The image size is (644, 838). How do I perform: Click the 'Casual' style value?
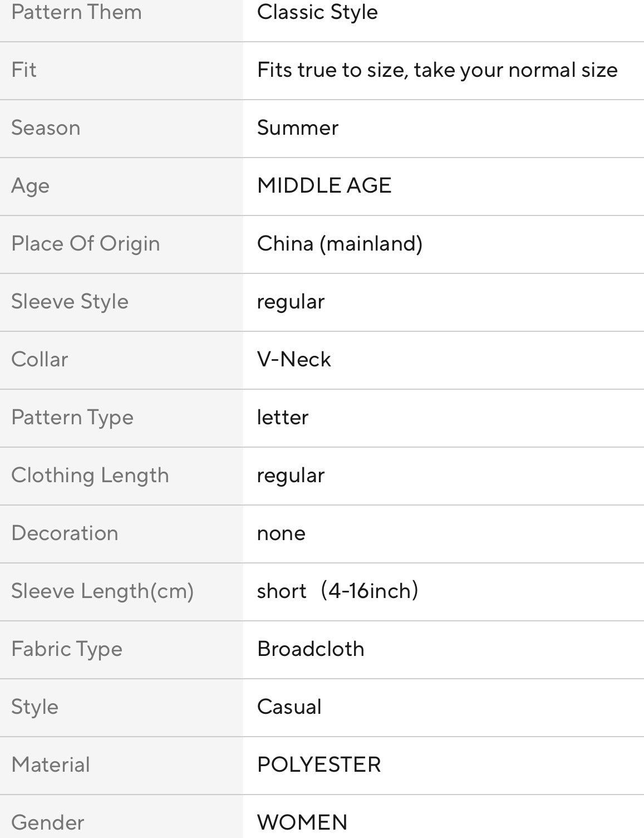click(289, 707)
